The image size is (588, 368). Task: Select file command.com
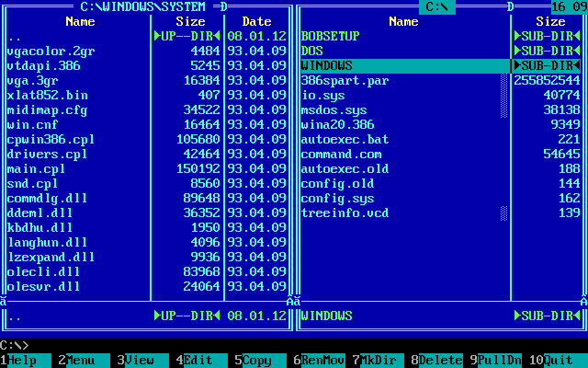point(441,154)
